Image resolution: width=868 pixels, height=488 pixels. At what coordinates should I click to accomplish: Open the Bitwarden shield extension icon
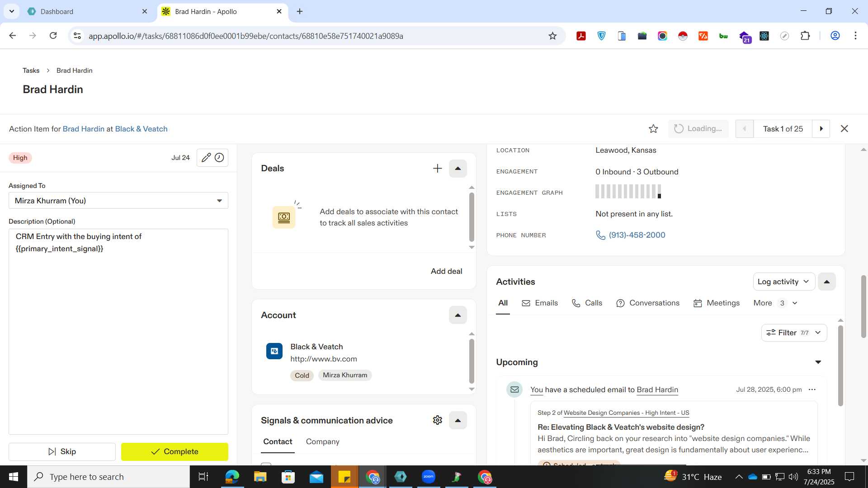point(601,36)
